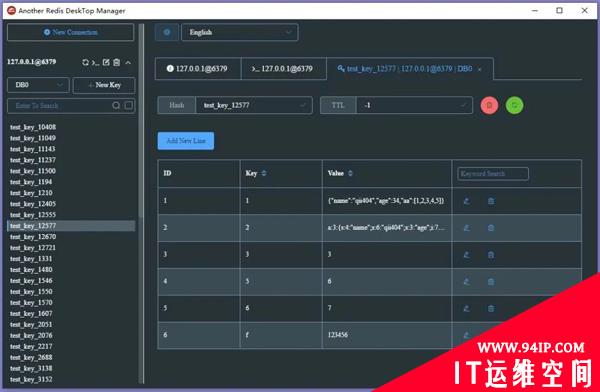This screenshot has width=600, height=392.
Task: Select test_key_2051 in key list
Action: click(x=71, y=325)
